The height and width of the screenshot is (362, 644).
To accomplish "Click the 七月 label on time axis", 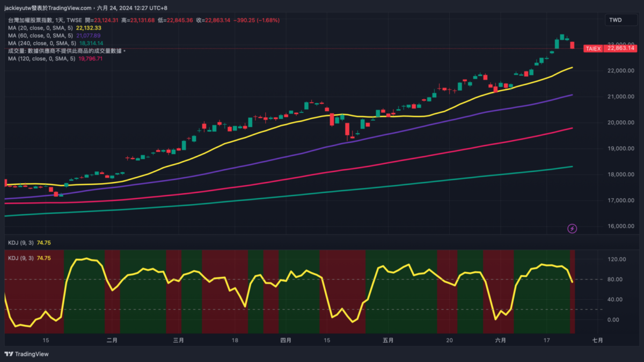I will 597,341.
